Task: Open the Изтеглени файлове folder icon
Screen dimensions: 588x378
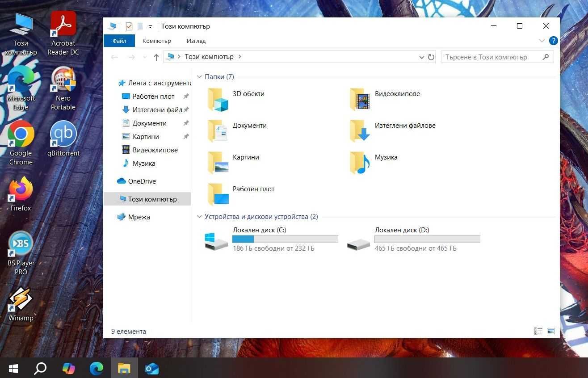Action: pos(360,131)
